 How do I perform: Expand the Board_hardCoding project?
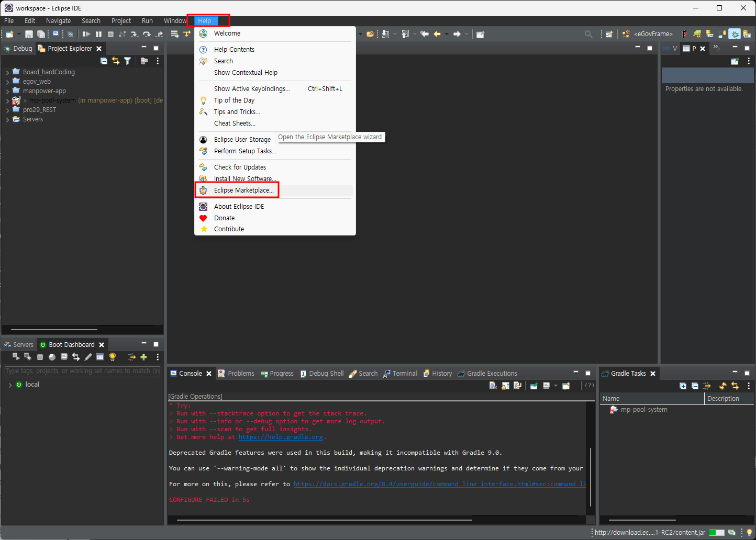point(7,72)
